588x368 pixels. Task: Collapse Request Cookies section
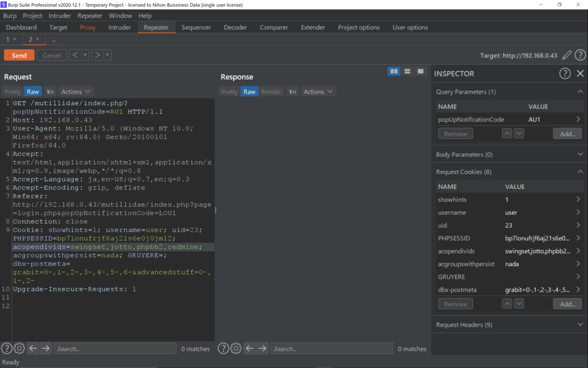pos(580,172)
